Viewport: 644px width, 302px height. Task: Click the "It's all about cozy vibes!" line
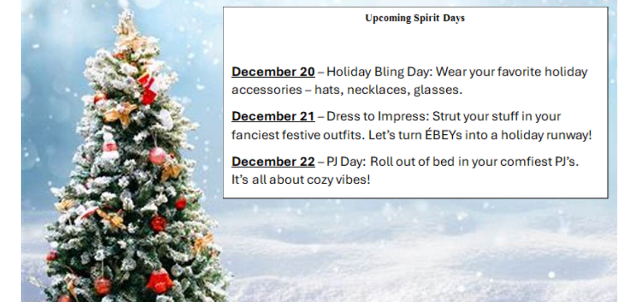pyautogui.click(x=301, y=180)
